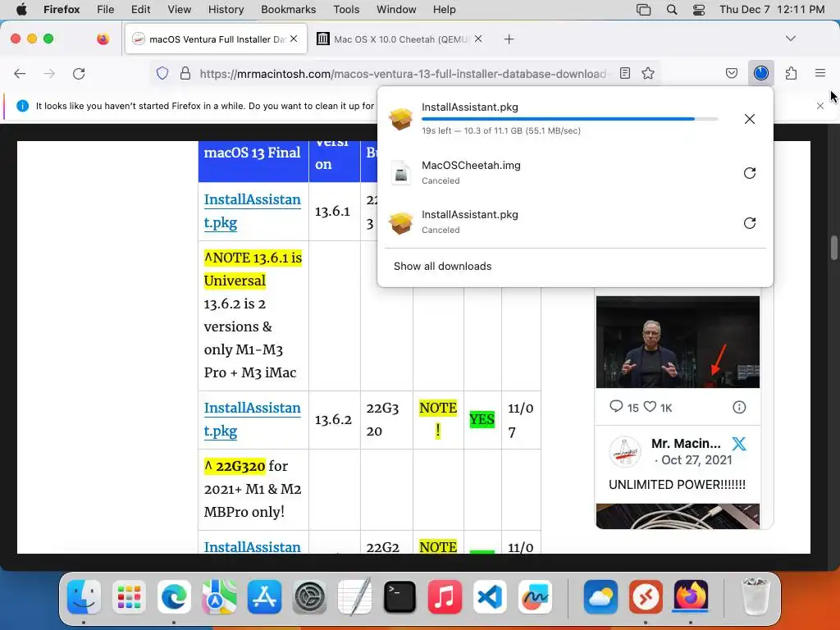
Task: Open Launchpad from the Dock
Action: click(x=129, y=597)
